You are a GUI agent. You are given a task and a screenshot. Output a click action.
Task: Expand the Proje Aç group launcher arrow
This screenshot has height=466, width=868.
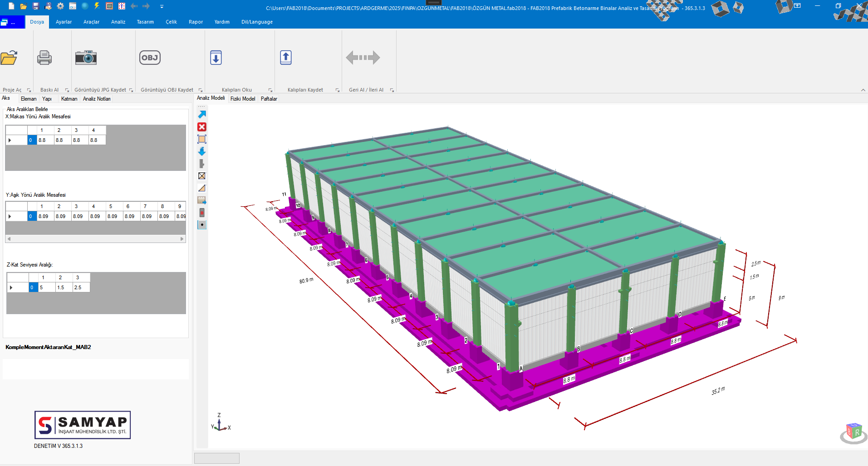click(29, 90)
